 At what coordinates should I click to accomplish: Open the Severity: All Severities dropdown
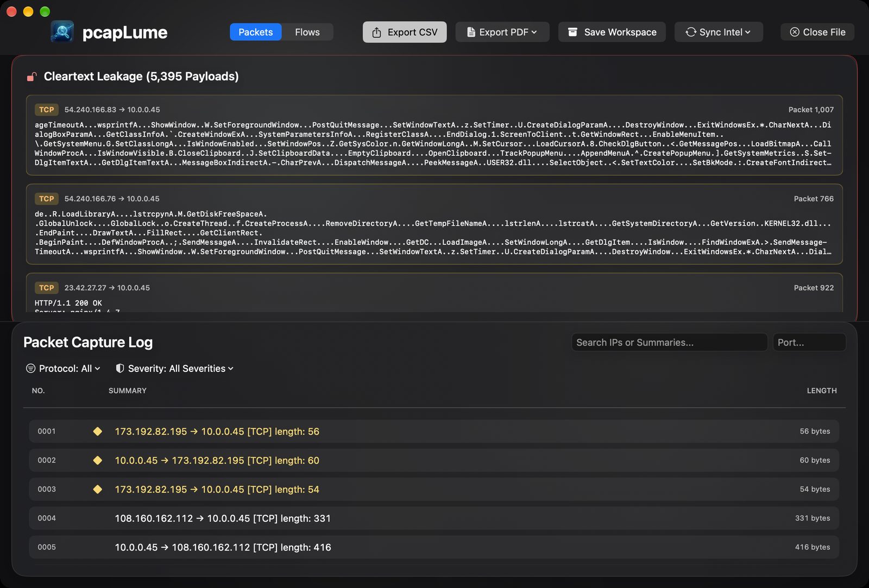coord(175,368)
